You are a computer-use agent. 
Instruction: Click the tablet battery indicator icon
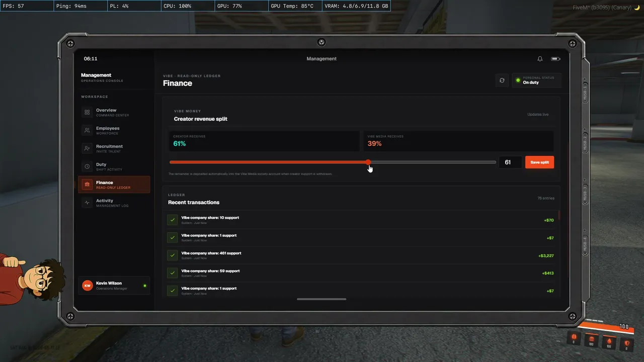point(555,59)
